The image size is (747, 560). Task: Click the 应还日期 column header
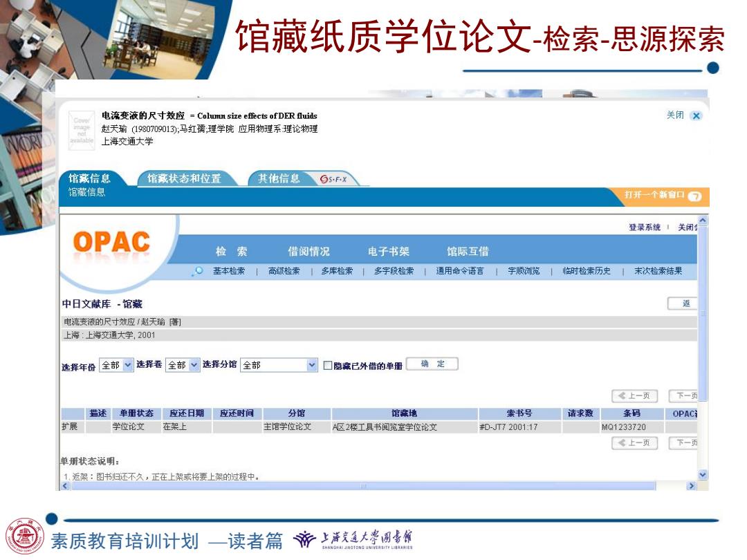click(x=187, y=413)
